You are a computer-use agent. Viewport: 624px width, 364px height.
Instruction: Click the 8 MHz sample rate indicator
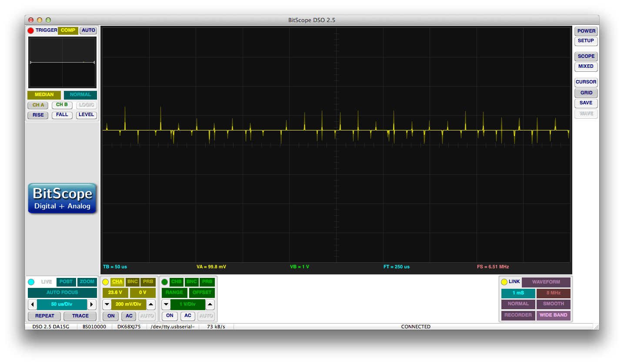coord(553,293)
